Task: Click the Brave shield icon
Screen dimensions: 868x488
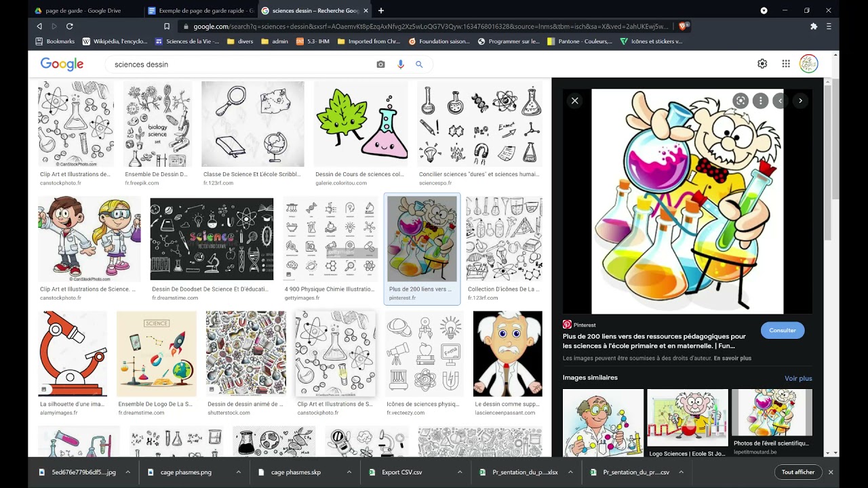Action: (x=682, y=26)
